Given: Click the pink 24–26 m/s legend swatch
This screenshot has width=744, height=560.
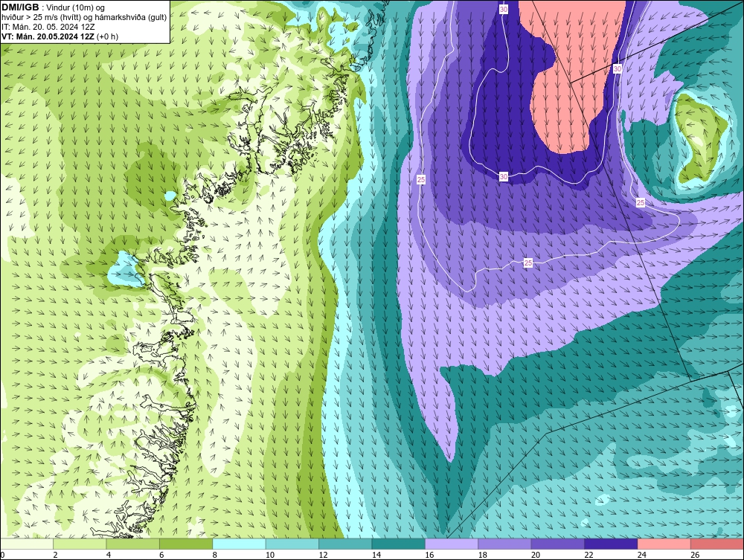Looking at the screenshot, I should (664, 544).
